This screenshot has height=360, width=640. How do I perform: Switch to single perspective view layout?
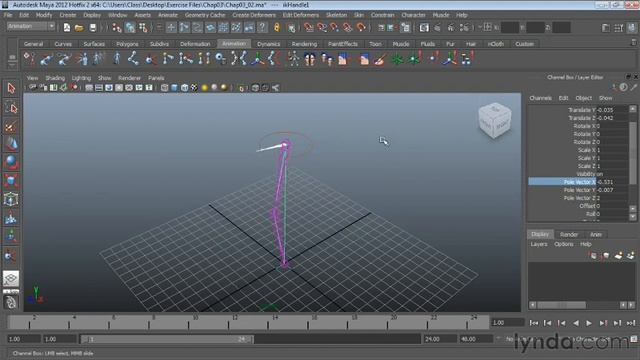11,278
